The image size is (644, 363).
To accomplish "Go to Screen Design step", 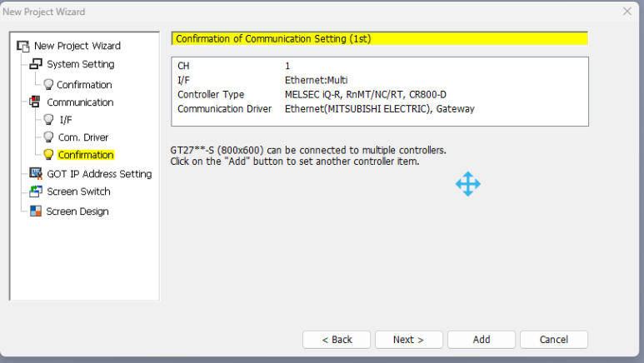I will coord(77,211).
